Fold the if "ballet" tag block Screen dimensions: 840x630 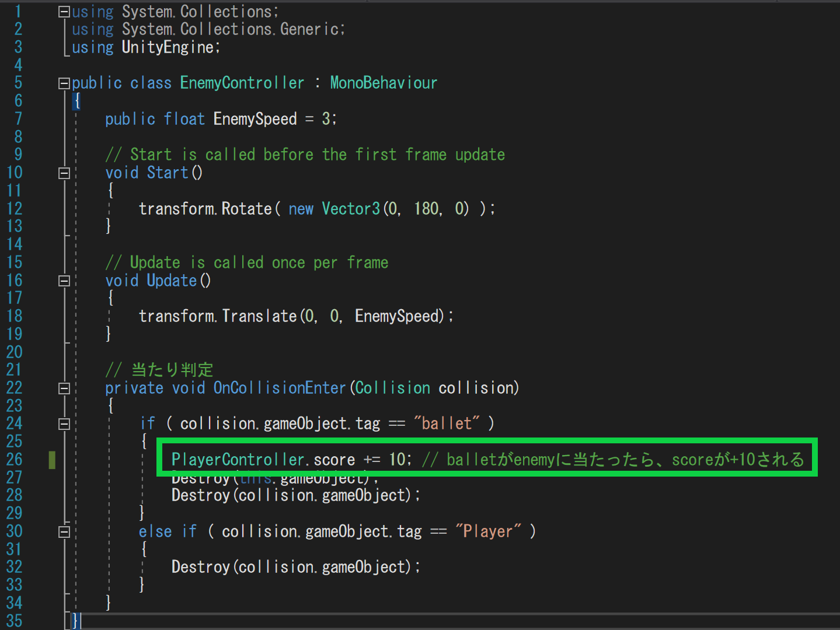coord(64,424)
